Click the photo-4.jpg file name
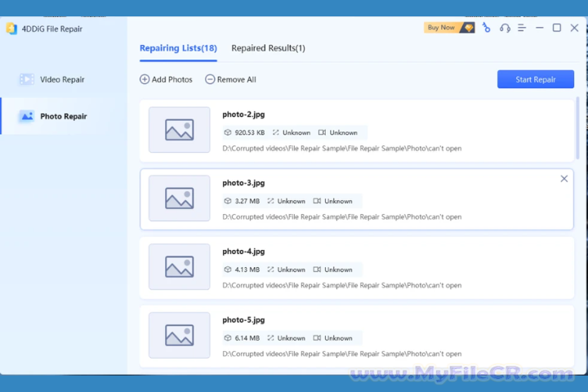Screen dimensions: 588x392 243,252
